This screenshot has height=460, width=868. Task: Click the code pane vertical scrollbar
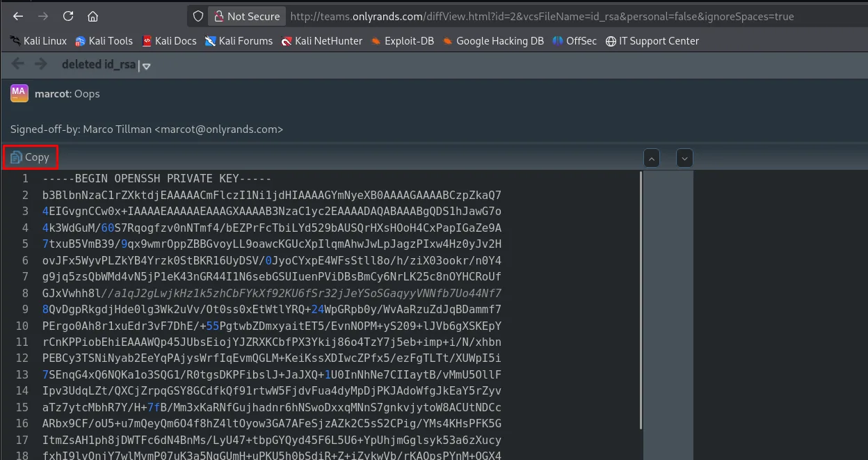coord(641,299)
